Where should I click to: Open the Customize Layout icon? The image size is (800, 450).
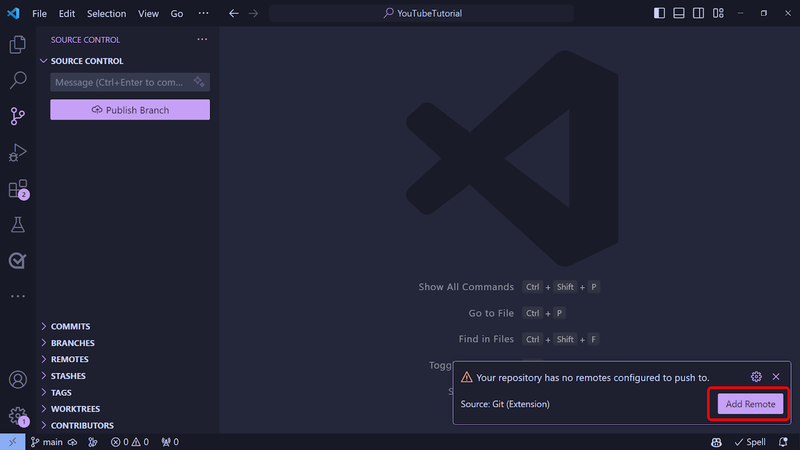718,13
